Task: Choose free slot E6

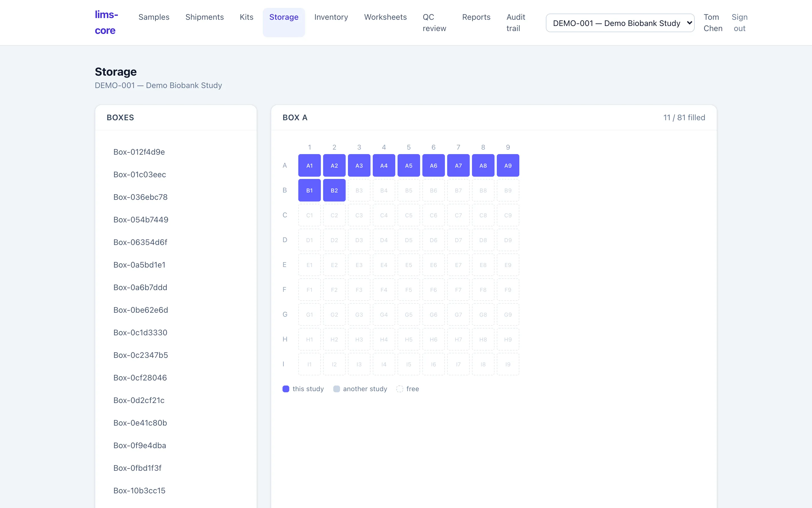Action: [x=434, y=265]
